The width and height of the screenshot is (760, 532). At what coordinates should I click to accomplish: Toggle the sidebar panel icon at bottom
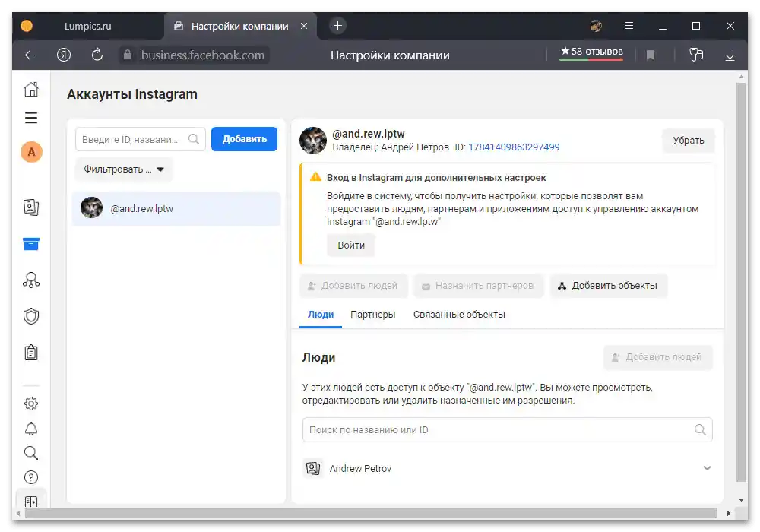31,501
